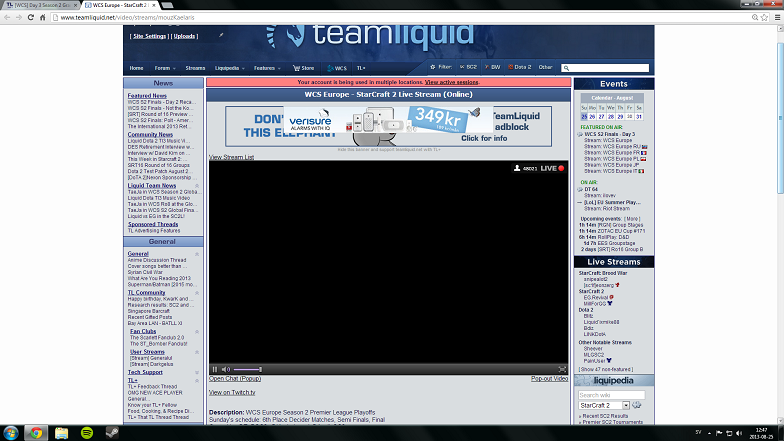Open Chat popup link

click(235, 378)
